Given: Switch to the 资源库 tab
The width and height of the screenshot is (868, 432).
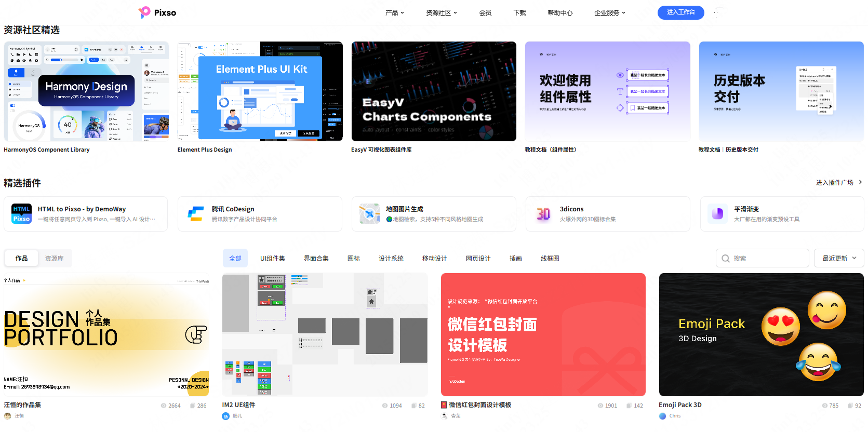Looking at the screenshot, I should pos(54,258).
